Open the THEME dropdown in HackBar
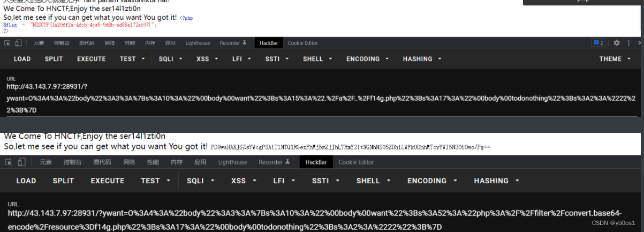This screenshot has height=232, width=644. (x=615, y=59)
